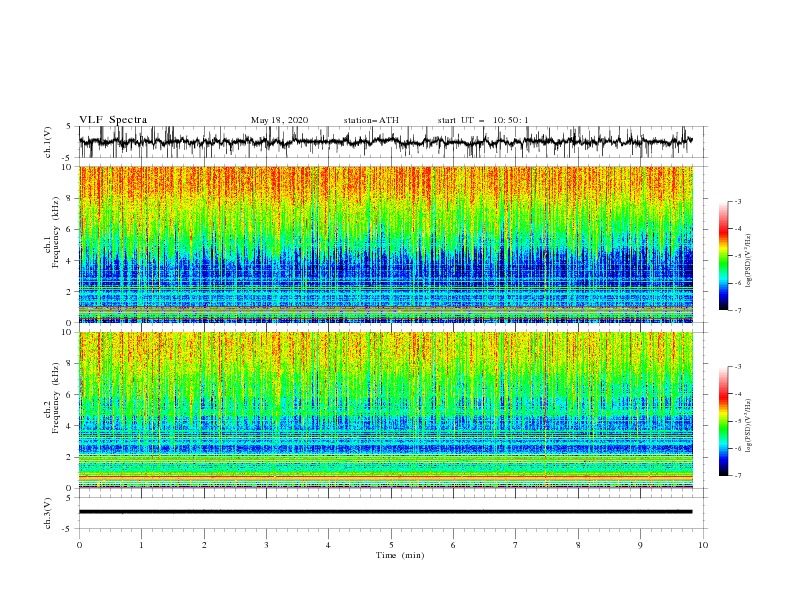Image resolution: width=792 pixels, height=612 pixels.
Task: Click the upper PSD color scale bar
Action: tap(724, 256)
